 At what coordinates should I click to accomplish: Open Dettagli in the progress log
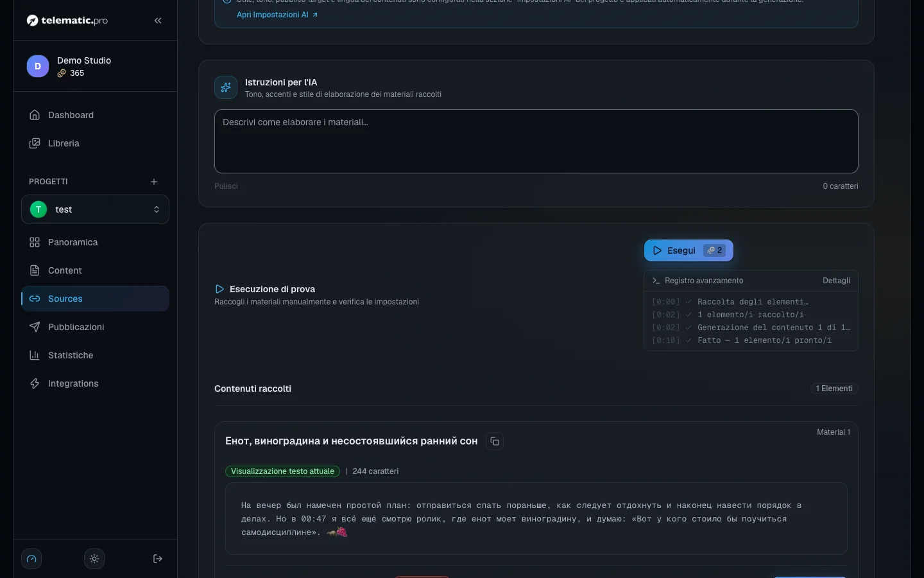[836, 281]
